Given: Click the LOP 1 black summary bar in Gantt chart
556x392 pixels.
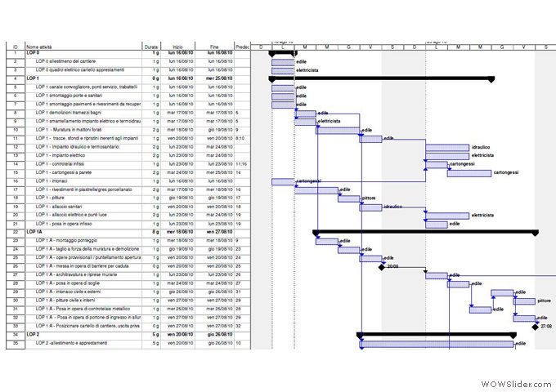Looking at the screenshot, I should point(382,78).
